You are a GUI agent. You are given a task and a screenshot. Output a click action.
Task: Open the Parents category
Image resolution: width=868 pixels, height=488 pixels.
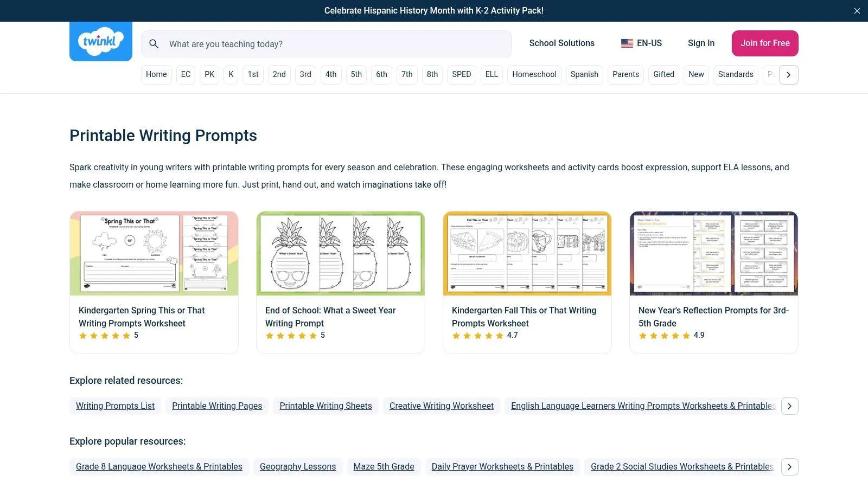626,75
